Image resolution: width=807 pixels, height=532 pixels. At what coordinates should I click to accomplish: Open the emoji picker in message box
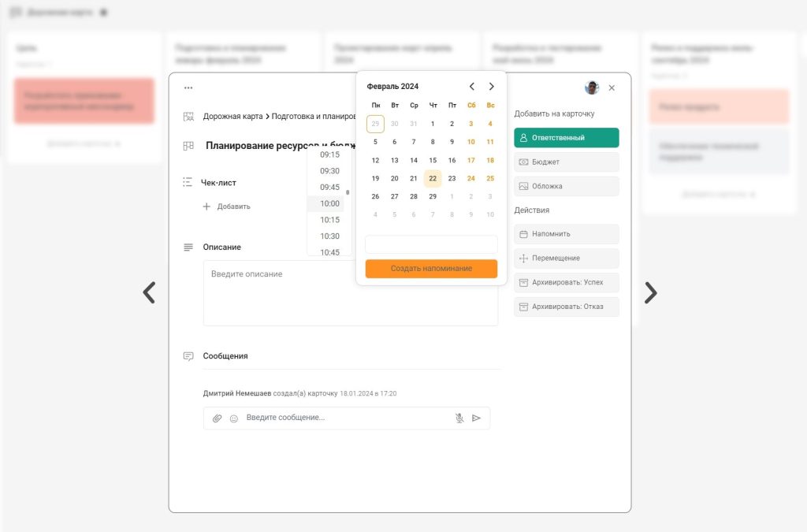point(234,419)
